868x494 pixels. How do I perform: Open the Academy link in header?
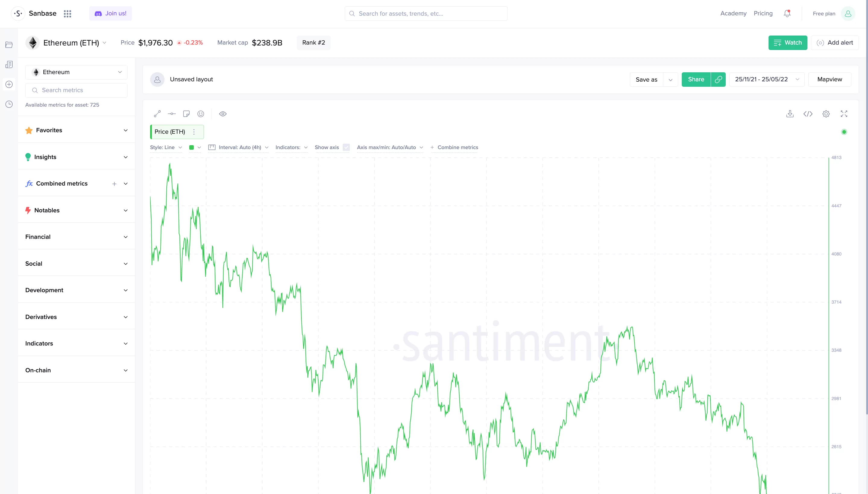733,13
